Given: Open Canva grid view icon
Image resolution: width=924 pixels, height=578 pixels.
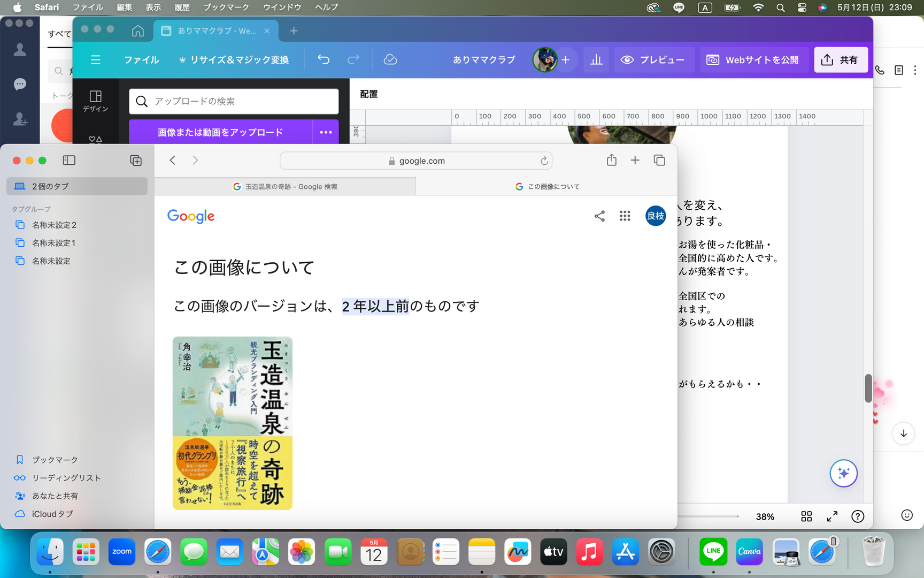Looking at the screenshot, I should pyautogui.click(x=806, y=516).
